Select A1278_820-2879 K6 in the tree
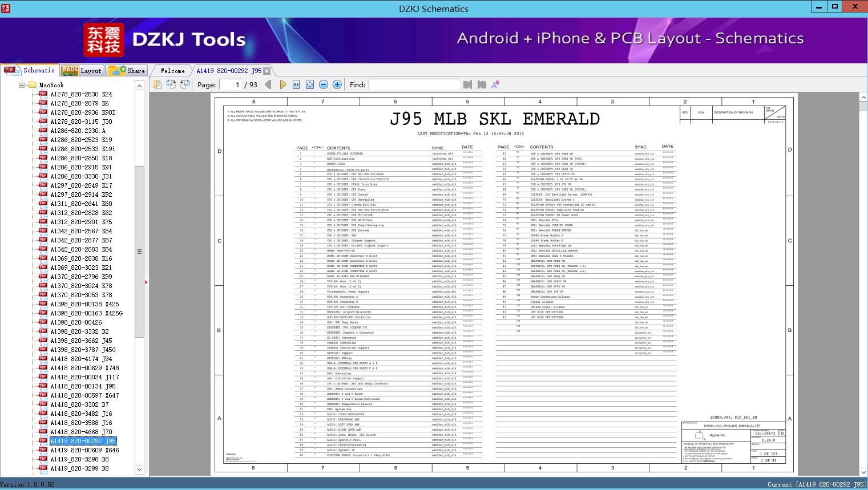Screen dimensions: 868x490 tap(79, 103)
